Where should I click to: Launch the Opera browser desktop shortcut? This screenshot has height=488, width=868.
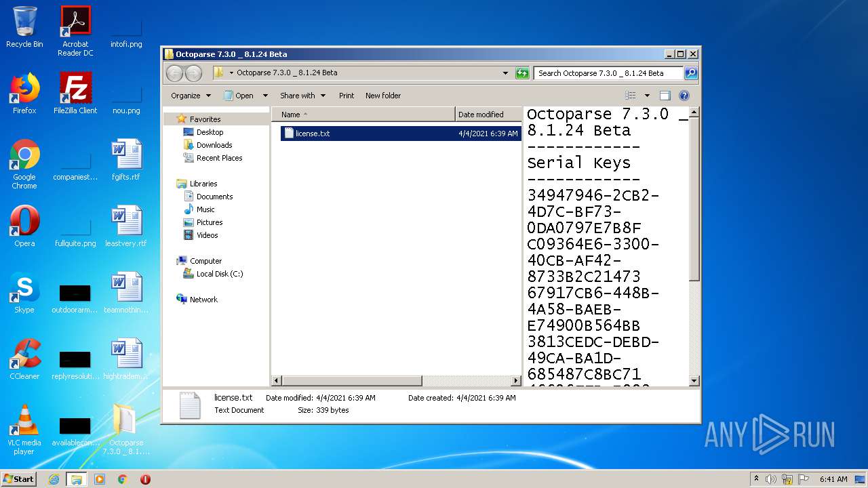[x=24, y=226]
